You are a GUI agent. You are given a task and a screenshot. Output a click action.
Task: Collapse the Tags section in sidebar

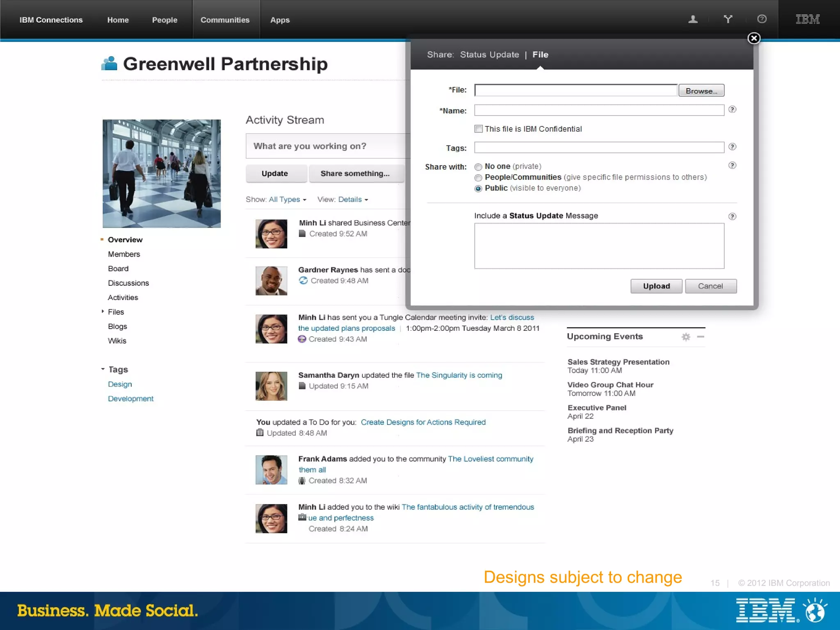(103, 369)
